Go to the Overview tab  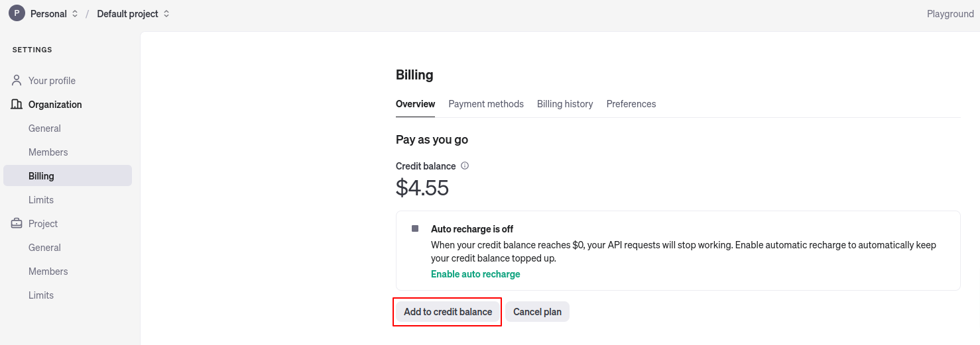(x=415, y=104)
